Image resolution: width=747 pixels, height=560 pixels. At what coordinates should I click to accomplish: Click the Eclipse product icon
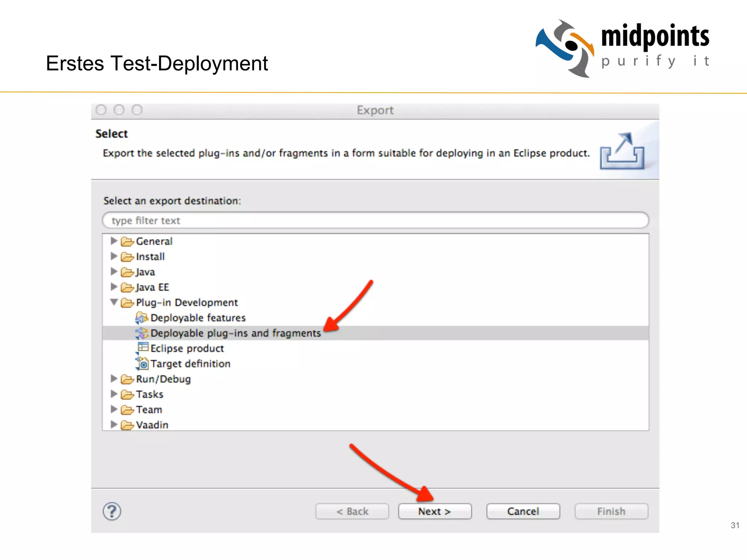coord(143,348)
